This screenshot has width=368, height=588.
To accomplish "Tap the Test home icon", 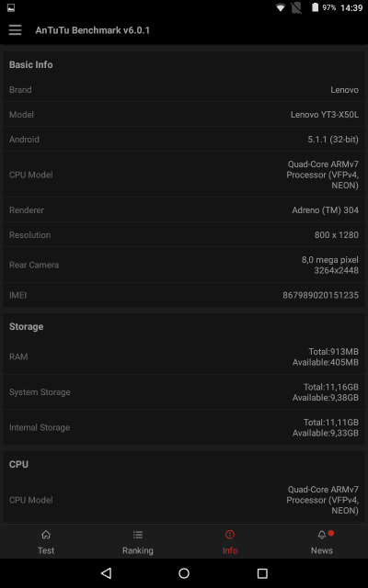I will (46, 535).
